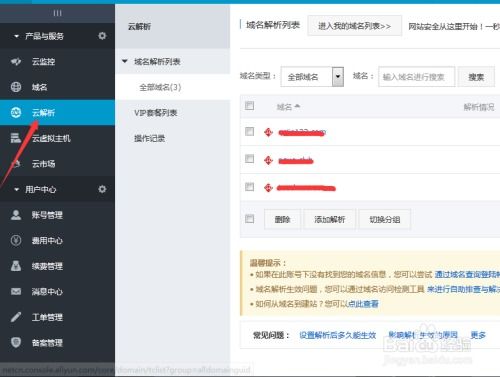Collapse the sidebar with the three-bar handle
The width and height of the screenshot is (500, 377).
(57, 13)
